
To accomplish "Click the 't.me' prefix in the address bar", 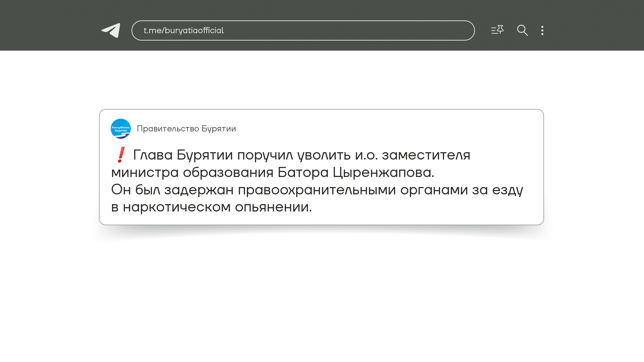I will (x=152, y=31).
